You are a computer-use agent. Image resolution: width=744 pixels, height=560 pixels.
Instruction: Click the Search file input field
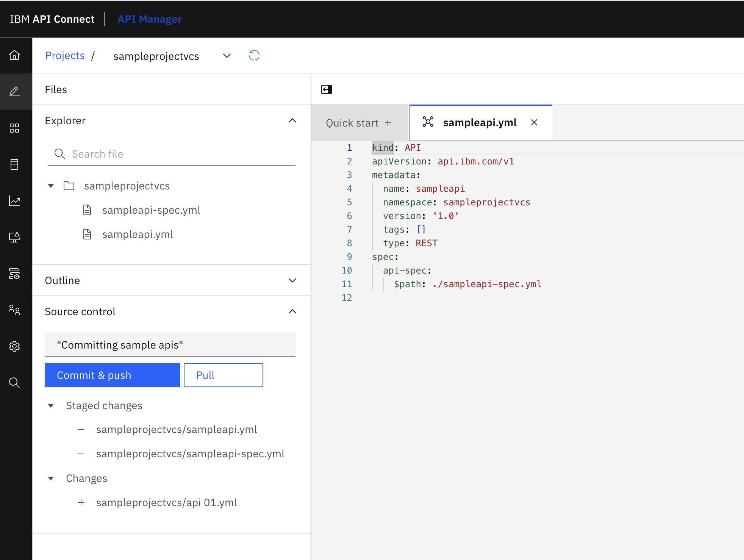click(172, 154)
